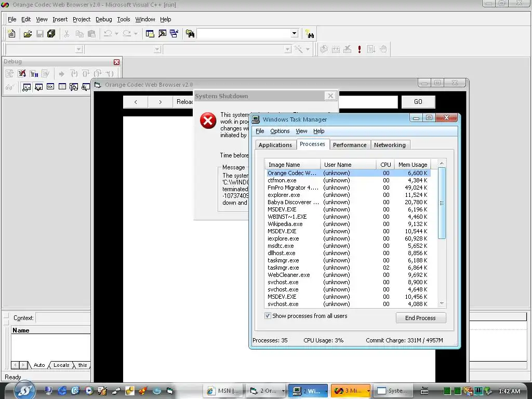Open the View menu in Task Manager

(x=301, y=131)
